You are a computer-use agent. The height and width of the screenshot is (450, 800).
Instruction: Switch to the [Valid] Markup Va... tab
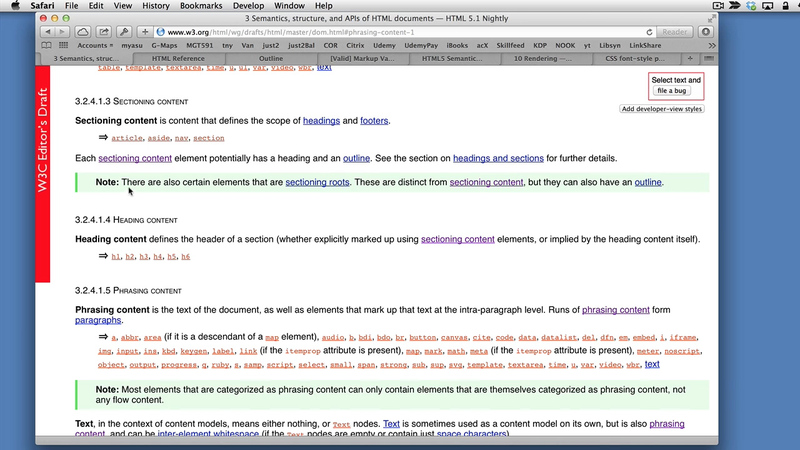(362, 58)
